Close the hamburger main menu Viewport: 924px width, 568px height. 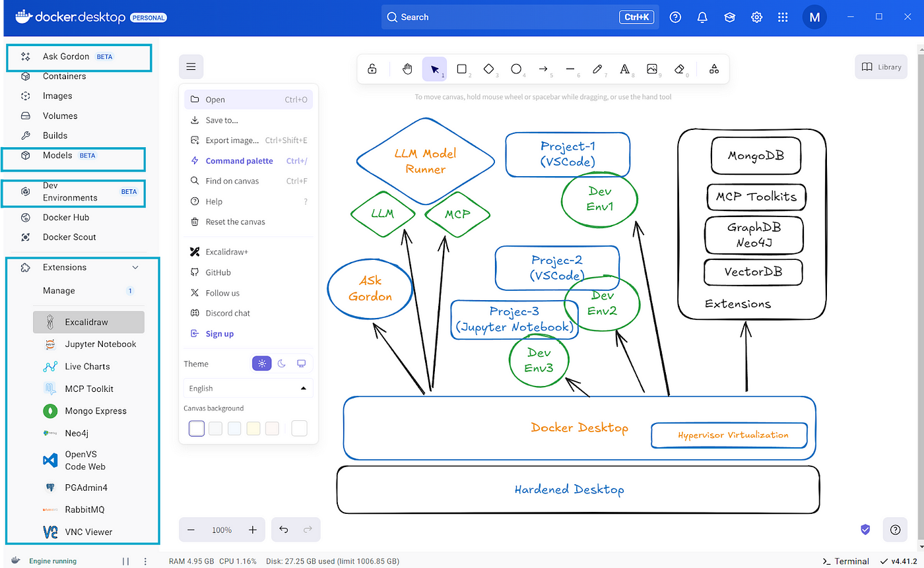pos(191,67)
